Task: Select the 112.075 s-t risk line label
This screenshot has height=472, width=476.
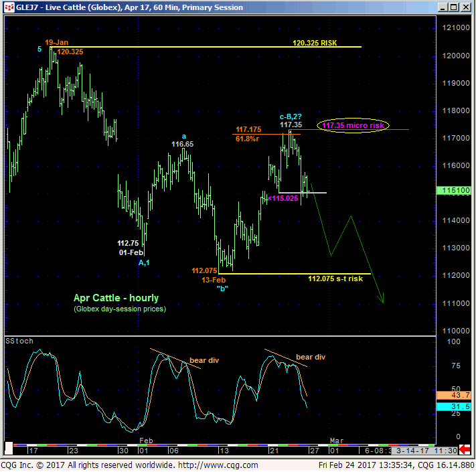Action: (335, 279)
